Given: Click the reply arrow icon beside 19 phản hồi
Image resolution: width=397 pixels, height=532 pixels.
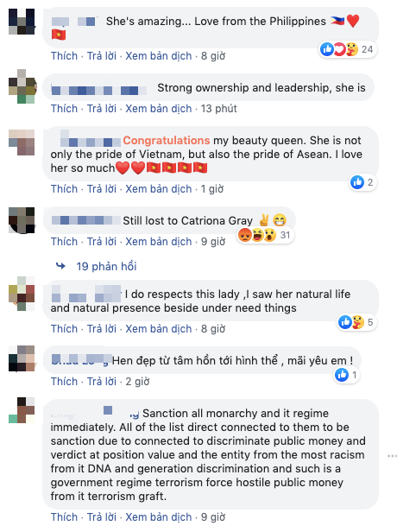Looking at the screenshot, I should click(60, 266).
